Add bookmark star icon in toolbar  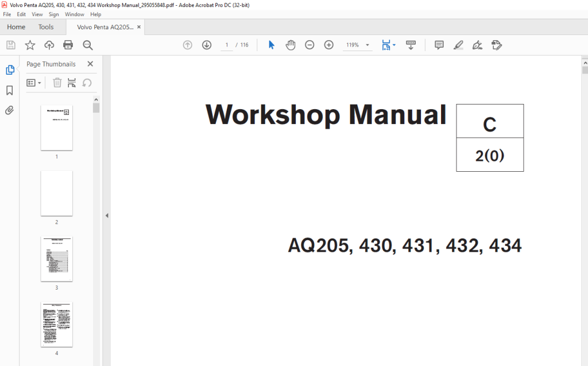[30, 45]
